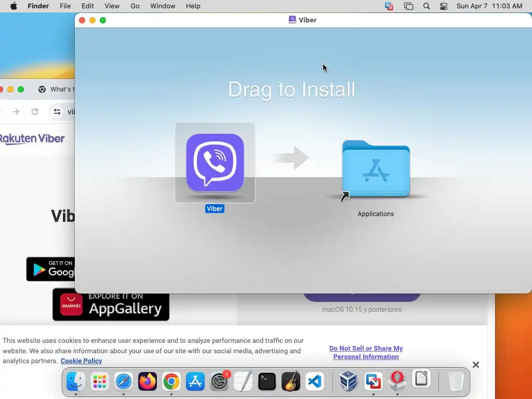The image size is (532, 399).
Task: Open VMware Fusion from the Dock
Action: click(x=373, y=381)
